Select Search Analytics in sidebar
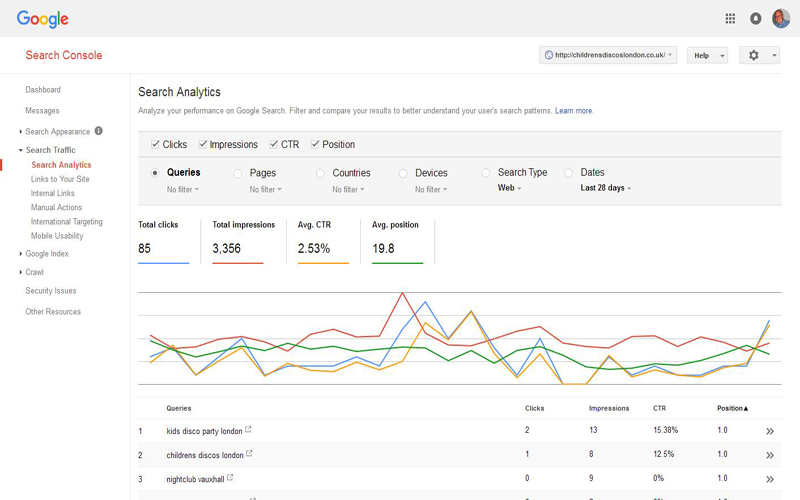Image resolution: width=800 pixels, height=500 pixels. click(x=61, y=165)
